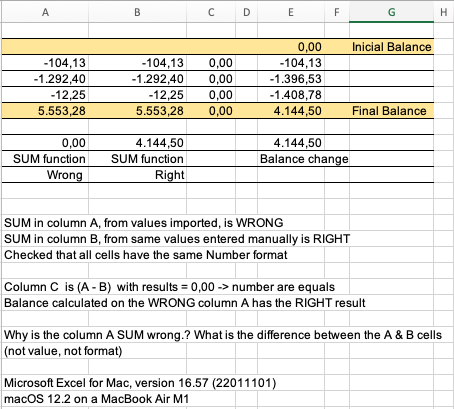Select column A header
The width and height of the screenshot is (454, 409).
click(x=45, y=12)
